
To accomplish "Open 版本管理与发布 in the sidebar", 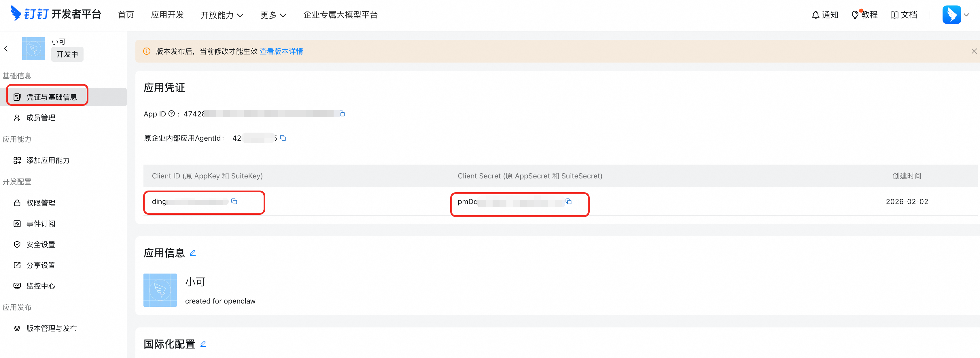I will 51,328.
